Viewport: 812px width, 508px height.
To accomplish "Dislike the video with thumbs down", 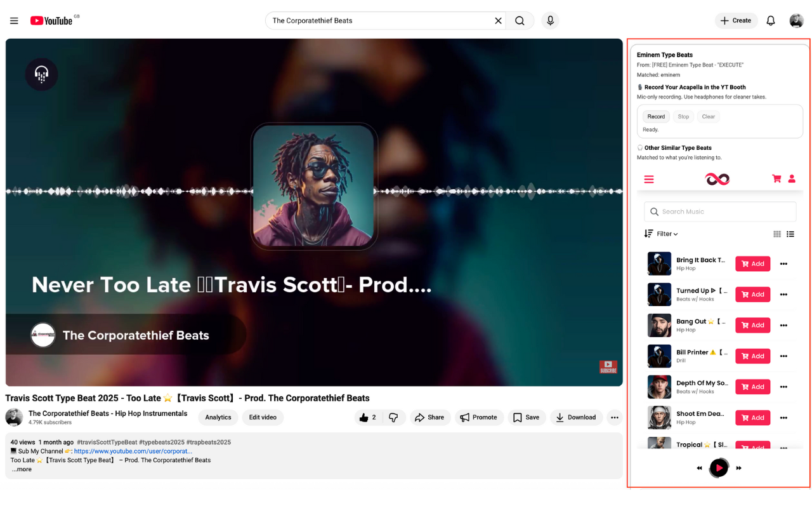I will click(x=393, y=417).
